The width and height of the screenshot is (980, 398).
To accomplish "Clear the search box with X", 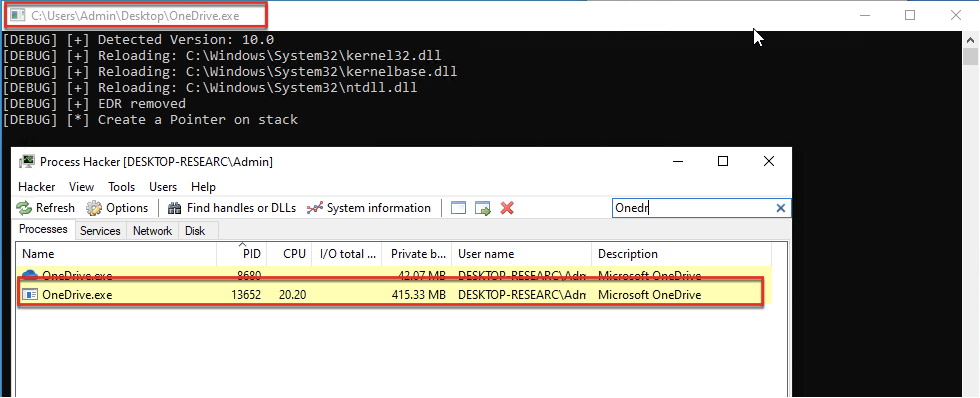I will coord(781,208).
